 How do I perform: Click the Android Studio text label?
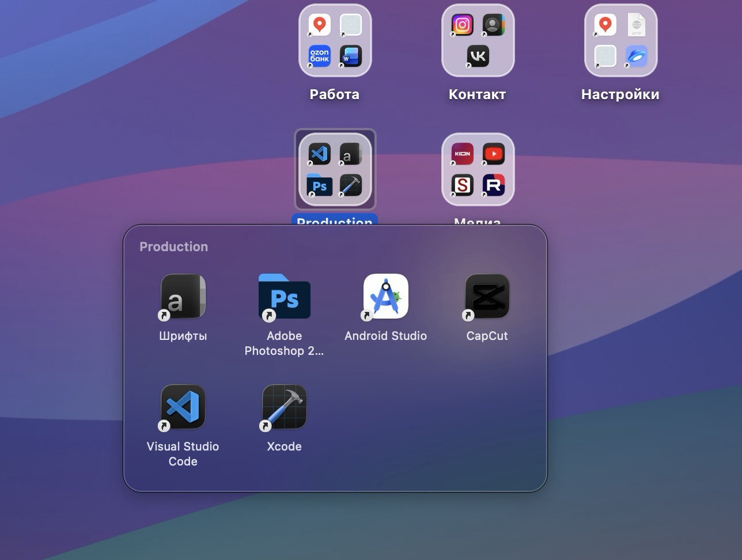click(385, 336)
